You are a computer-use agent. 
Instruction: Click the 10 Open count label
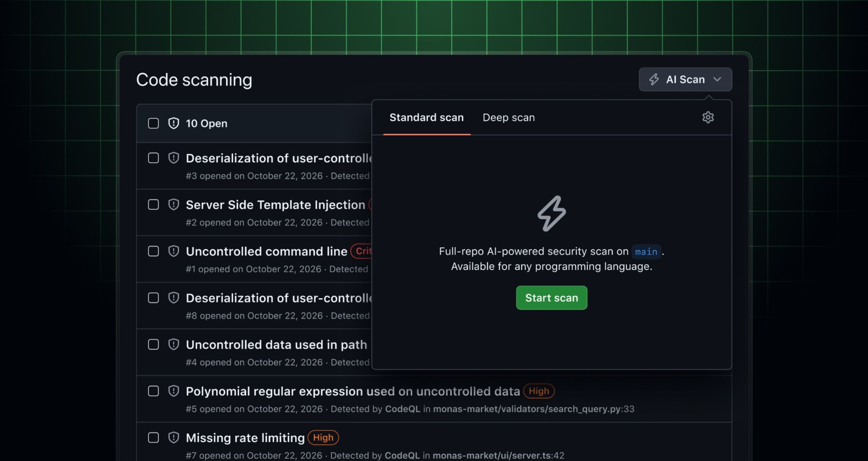(206, 123)
